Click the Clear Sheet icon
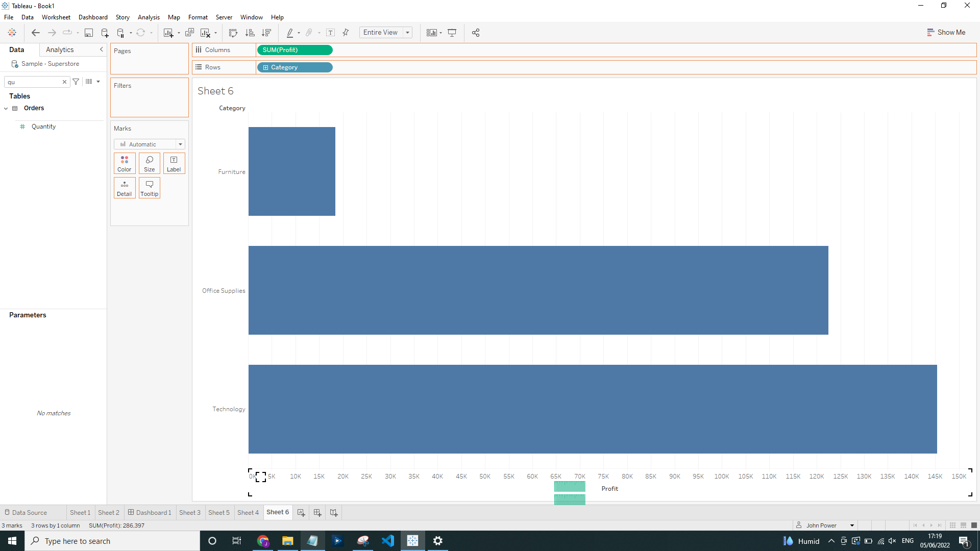The image size is (980, 551). [205, 33]
